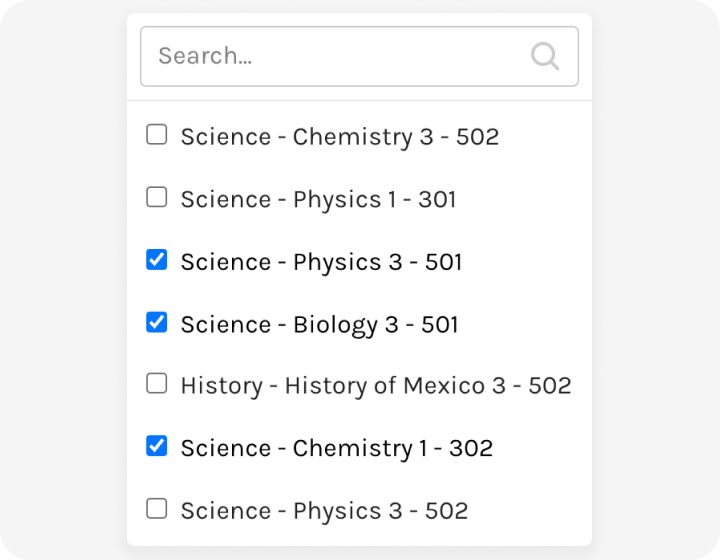Screen dimensions: 720x560
Task: Click the 'Science - Physics 1 - 301' label text
Action: [x=318, y=199]
